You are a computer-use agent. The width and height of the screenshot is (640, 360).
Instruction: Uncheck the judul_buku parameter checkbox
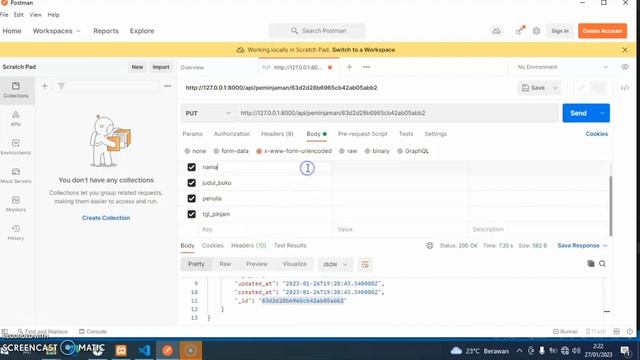point(191,183)
